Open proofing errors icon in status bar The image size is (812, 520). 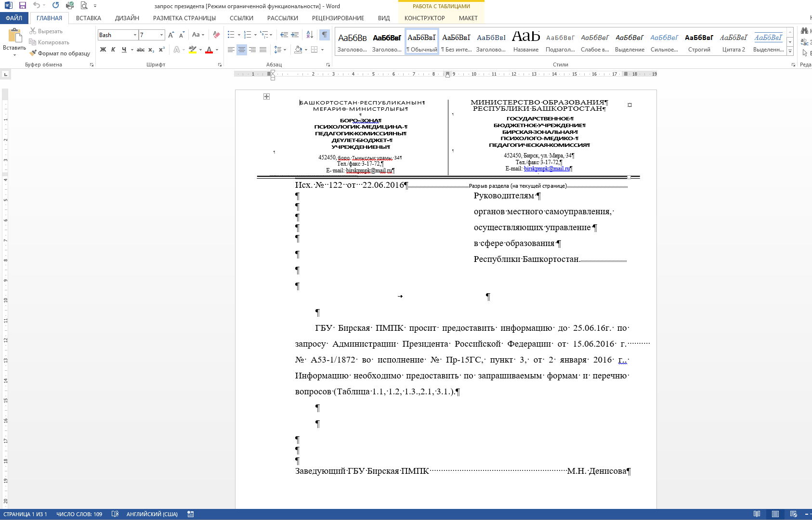pyautogui.click(x=115, y=514)
